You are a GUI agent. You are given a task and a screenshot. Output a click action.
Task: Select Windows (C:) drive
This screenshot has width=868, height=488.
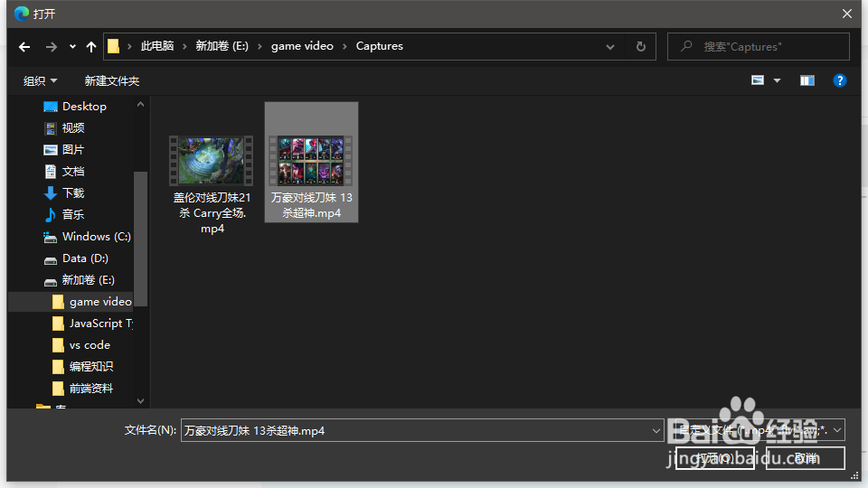[97, 236]
